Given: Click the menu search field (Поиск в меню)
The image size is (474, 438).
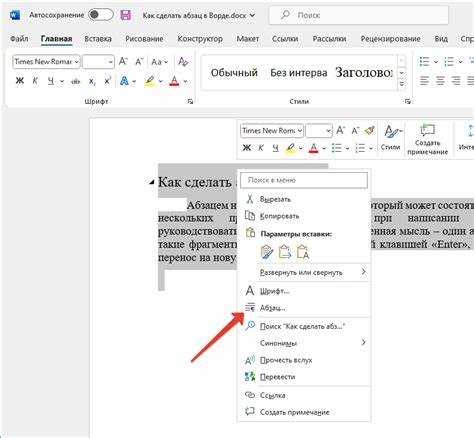Looking at the screenshot, I should click(x=304, y=180).
